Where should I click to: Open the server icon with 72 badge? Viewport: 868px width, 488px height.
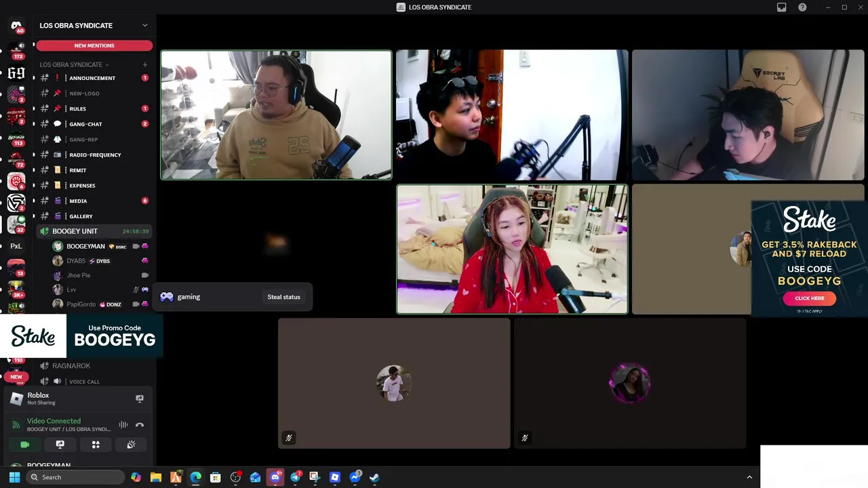coord(16,161)
